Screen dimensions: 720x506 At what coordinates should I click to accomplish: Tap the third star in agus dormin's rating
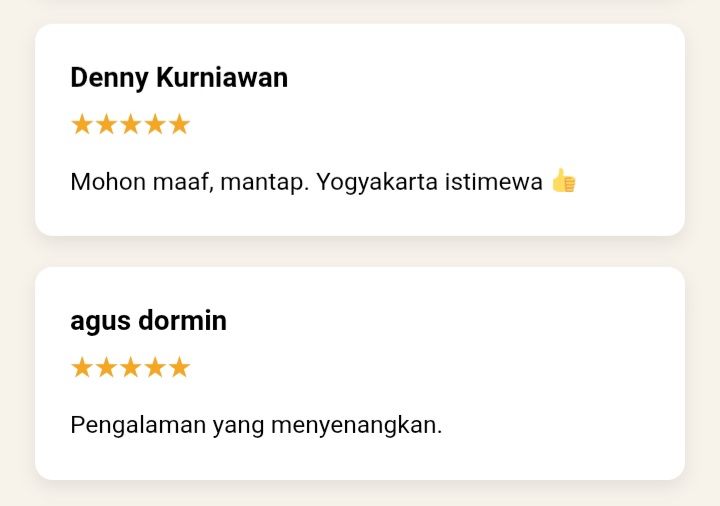tap(130, 368)
